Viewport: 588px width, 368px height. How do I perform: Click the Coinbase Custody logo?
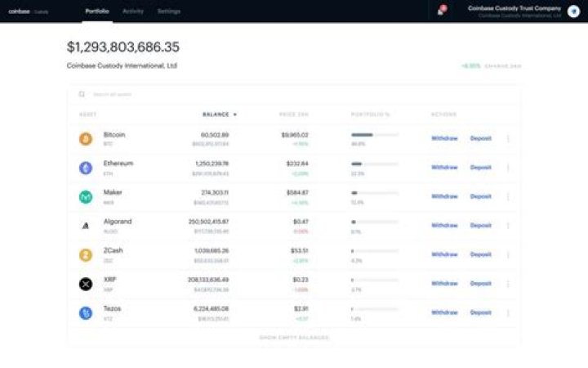coord(28,11)
